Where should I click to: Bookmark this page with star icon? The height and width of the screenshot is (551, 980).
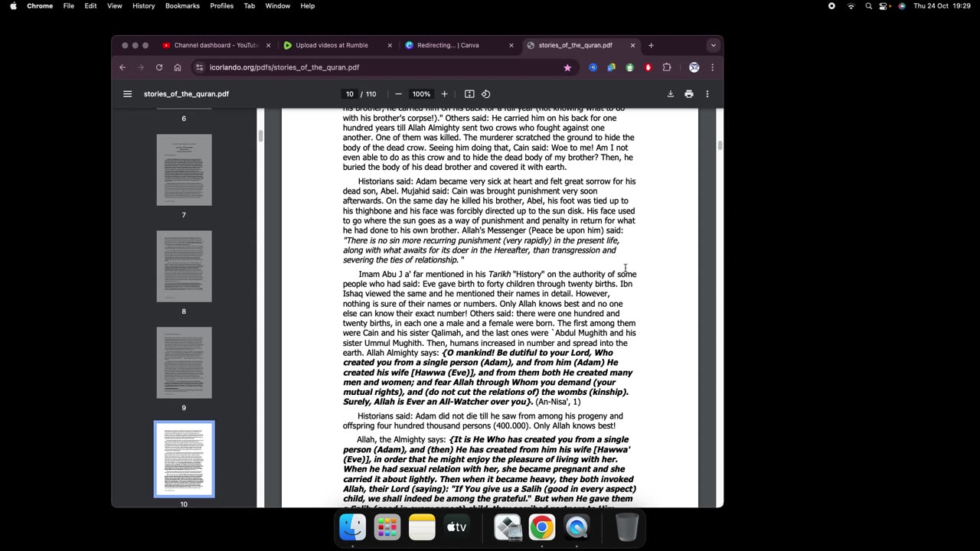click(x=567, y=67)
